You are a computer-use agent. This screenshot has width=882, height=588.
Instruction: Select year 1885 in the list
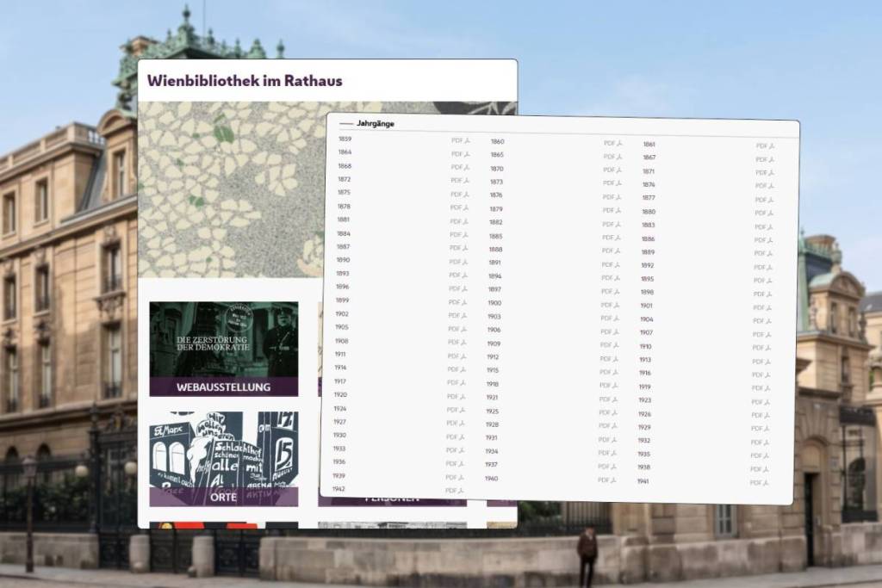[495, 237]
